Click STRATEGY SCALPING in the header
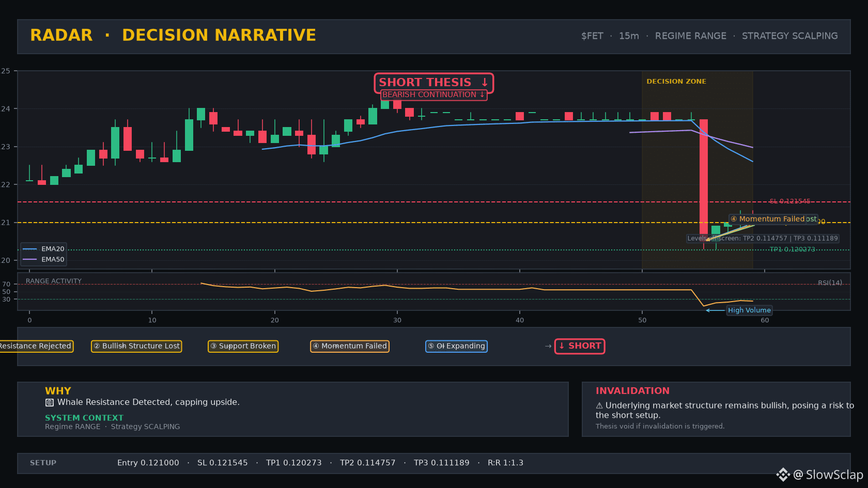This screenshot has width=868, height=488. (790, 36)
